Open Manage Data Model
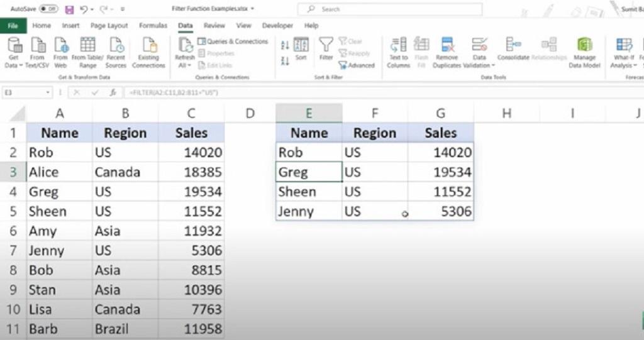This screenshot has width=644, height=340. coord(584,53)
